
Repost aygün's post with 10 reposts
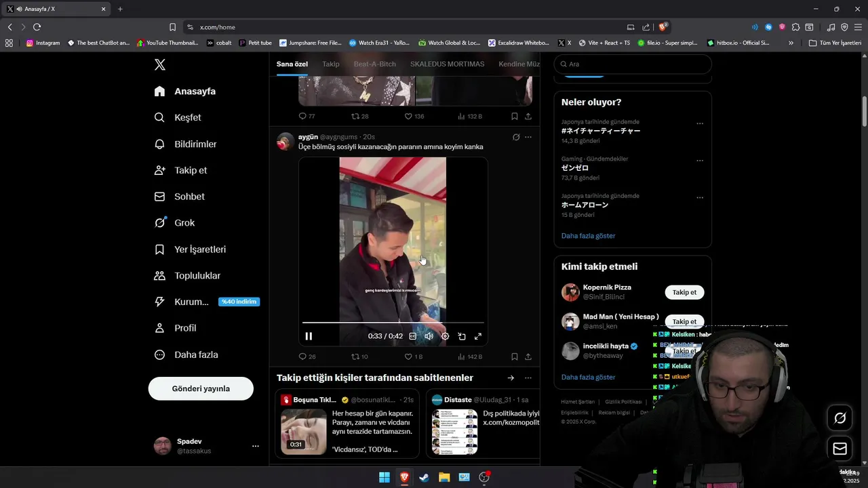[x=359, y=357]
